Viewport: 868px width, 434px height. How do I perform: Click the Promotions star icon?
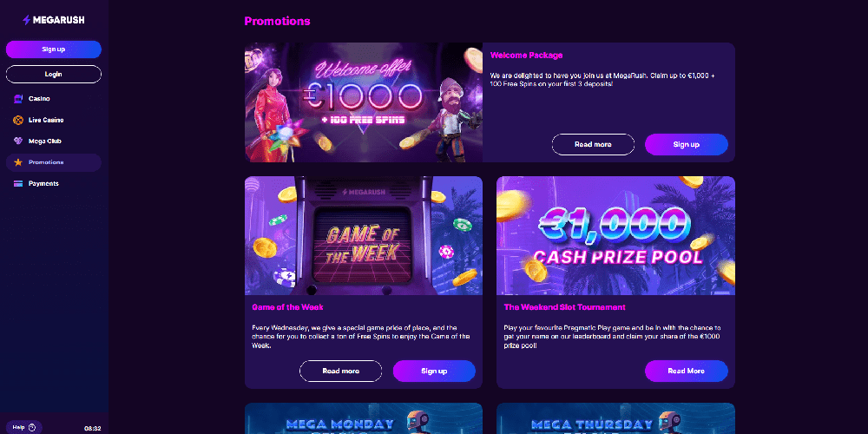point(18,162)
